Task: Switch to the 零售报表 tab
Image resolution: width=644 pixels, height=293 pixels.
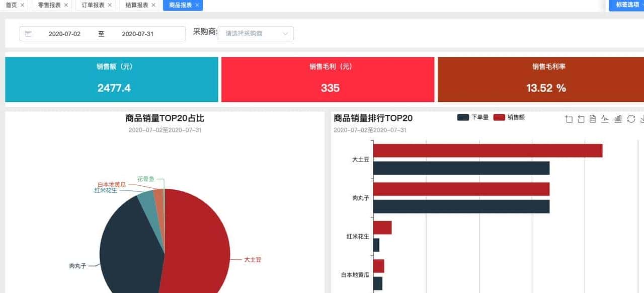Action: click(x=48, y=6)
